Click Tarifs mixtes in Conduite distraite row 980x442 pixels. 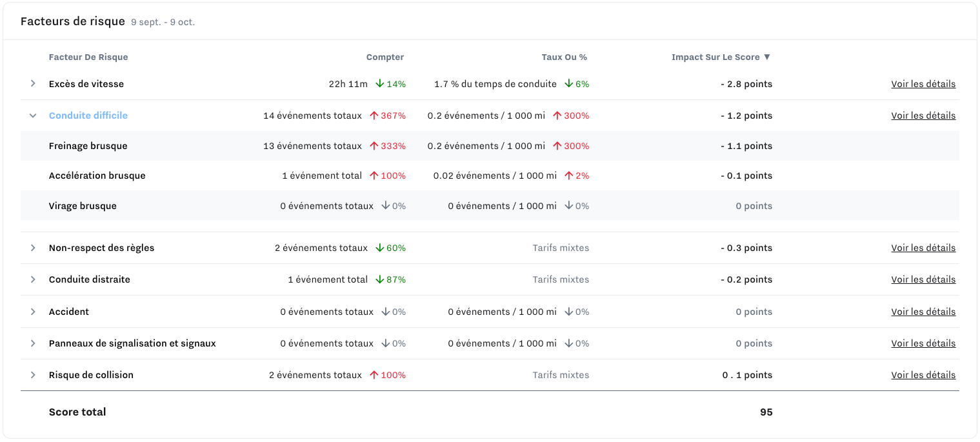[x=561, y=279]
